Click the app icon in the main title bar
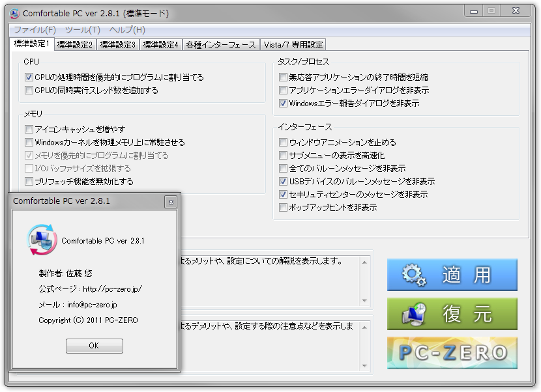Image resolution: width=541 pixels, height=392 pixels. tap(14, 14)
